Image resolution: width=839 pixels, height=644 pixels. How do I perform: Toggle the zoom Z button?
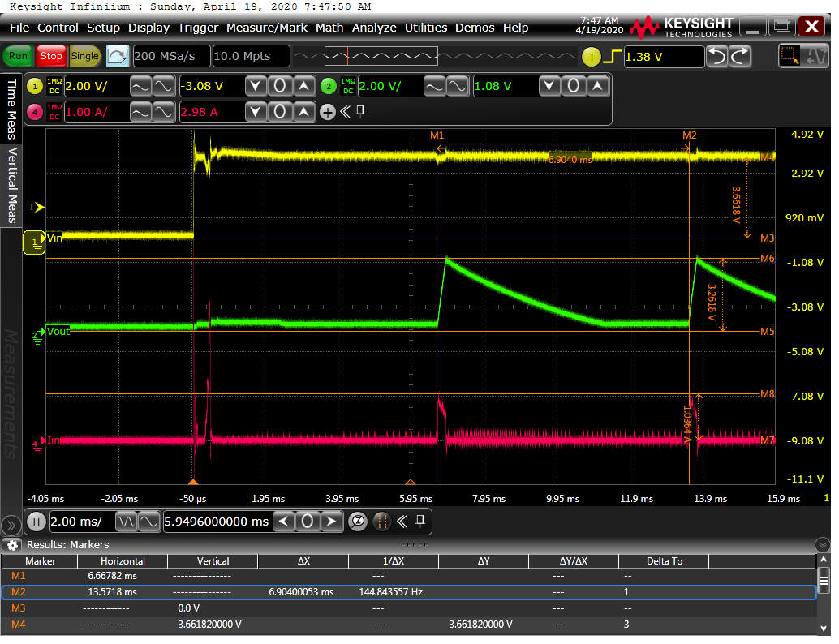coord(358,522)
